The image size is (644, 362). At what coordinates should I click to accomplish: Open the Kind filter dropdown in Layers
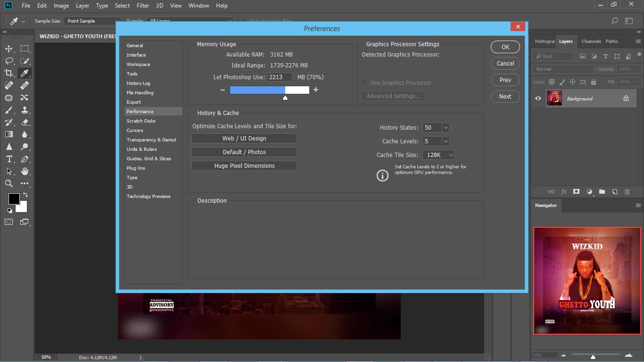tap(554, 56)
